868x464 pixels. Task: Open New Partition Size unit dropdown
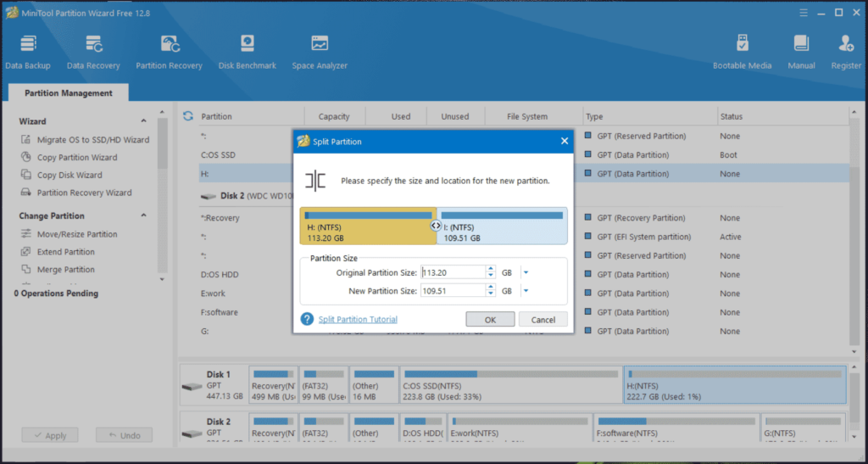[x=526, y=291]
